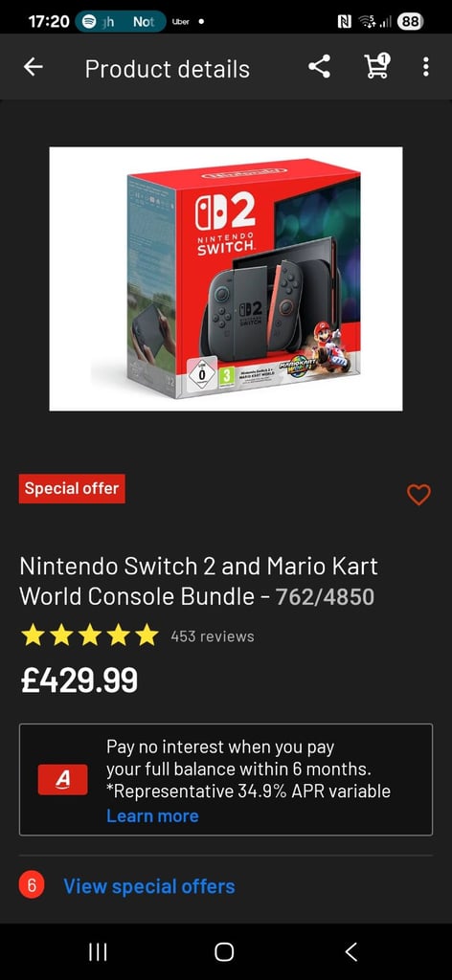Share this product via share icon
The image size is (452, 980).
320,66
